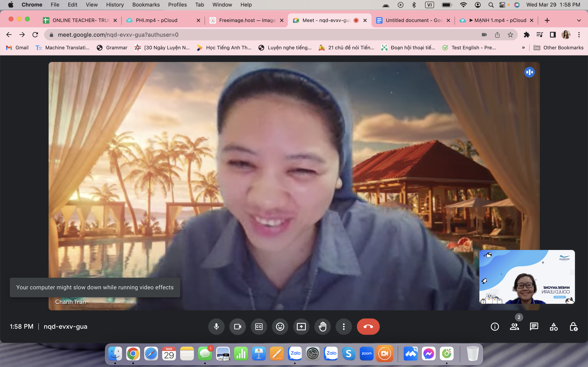Expand the Chrome tab search chevron

point(579,20)
